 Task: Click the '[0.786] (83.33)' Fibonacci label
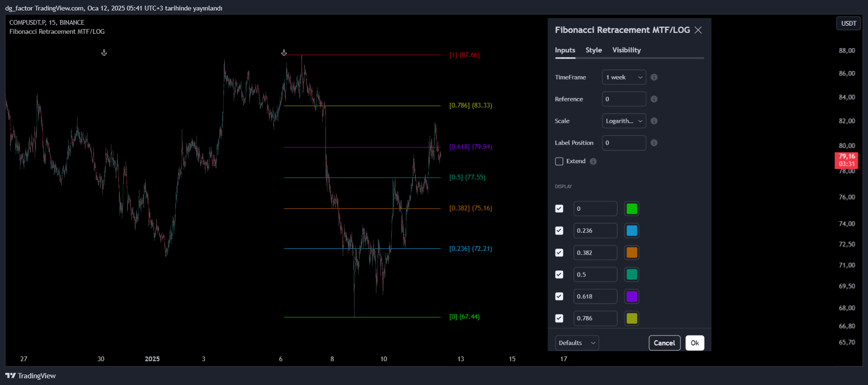471,105
